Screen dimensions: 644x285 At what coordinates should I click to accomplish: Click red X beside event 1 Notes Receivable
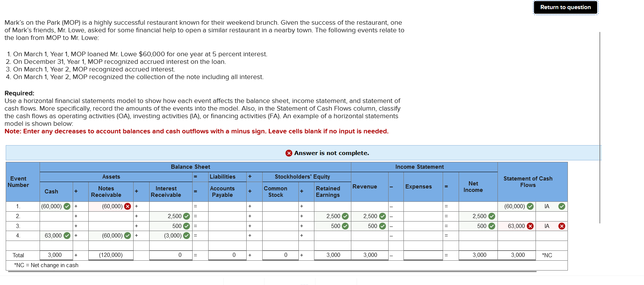(x=128, y=206)
